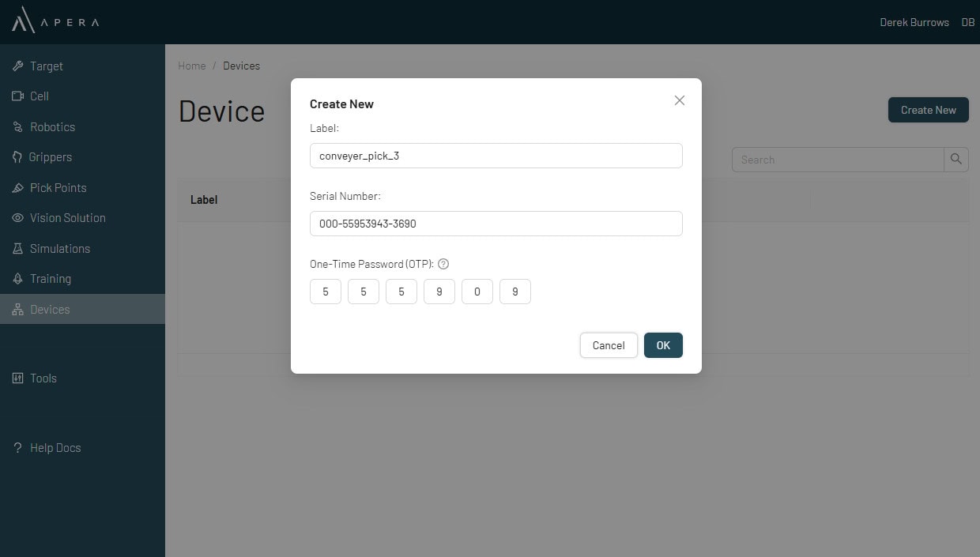Click the Vision Solution eye icon
This screenshot has width=980, height=557.
point(17,218)
